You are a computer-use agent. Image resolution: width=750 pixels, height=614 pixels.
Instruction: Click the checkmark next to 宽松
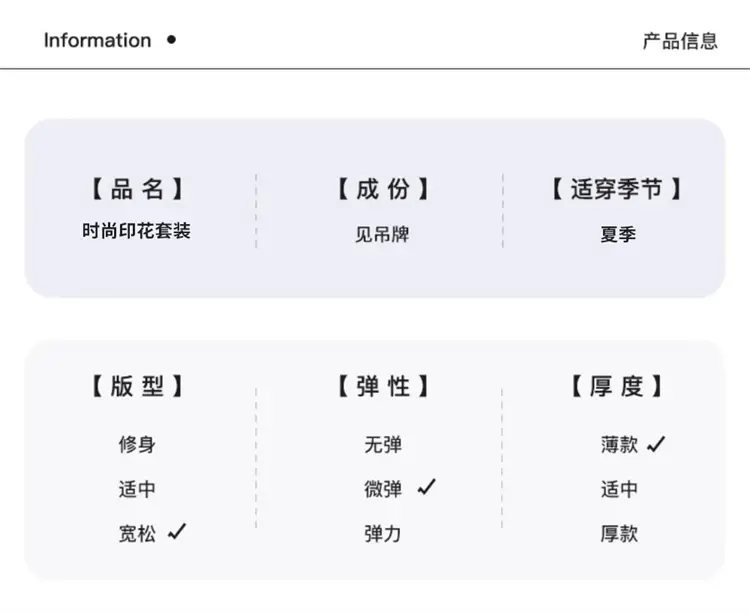177,532
